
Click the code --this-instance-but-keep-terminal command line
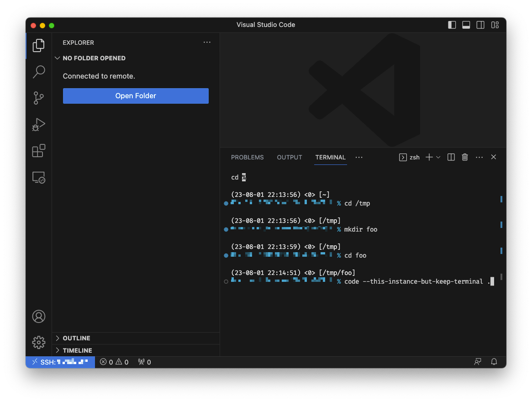pos(417,281)
